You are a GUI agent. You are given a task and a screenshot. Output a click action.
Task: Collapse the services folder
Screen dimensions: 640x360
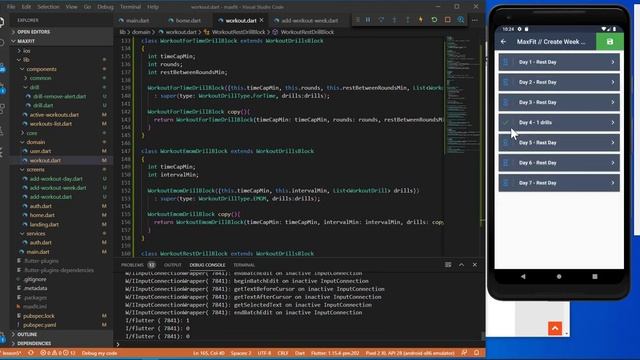tap(36, 233)
